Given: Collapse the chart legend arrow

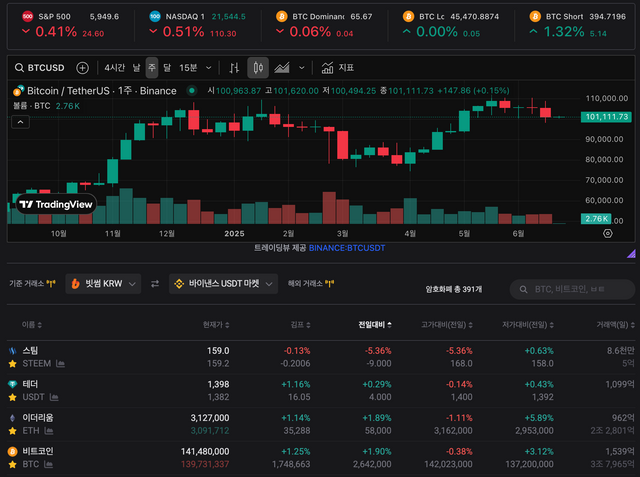Looking at the screenshot, I should click(20, 122).
